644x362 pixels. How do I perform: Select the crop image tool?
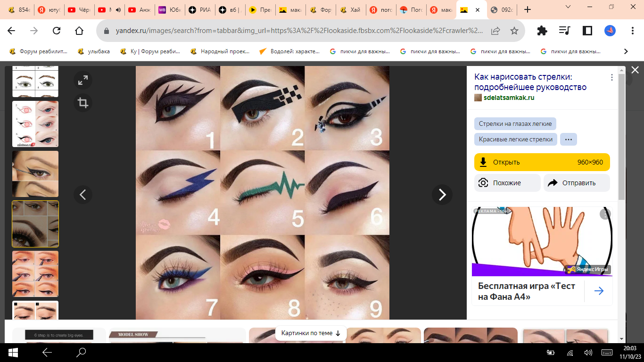click(83, 103)
